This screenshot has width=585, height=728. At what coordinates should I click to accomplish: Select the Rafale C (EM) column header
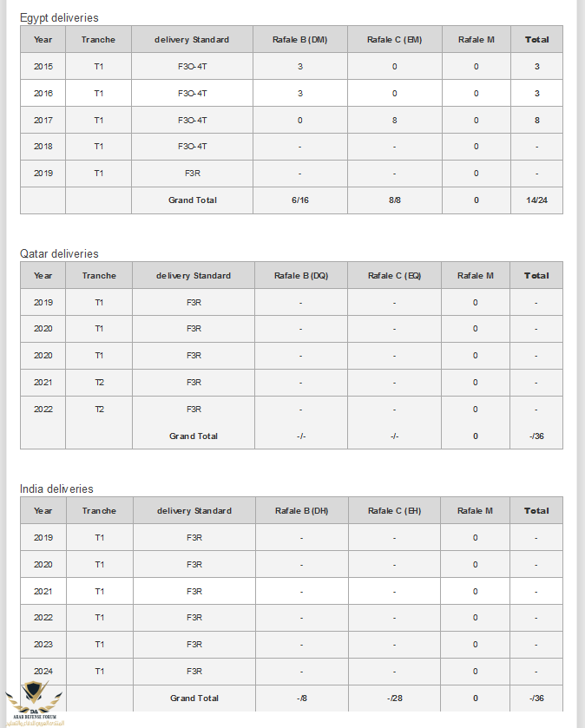coord(394,39)
